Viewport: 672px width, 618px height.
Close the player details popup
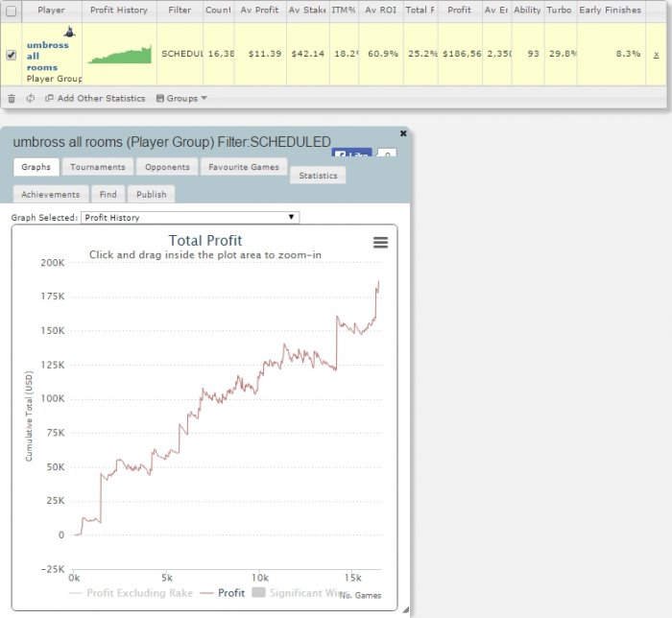click(403, 133)
